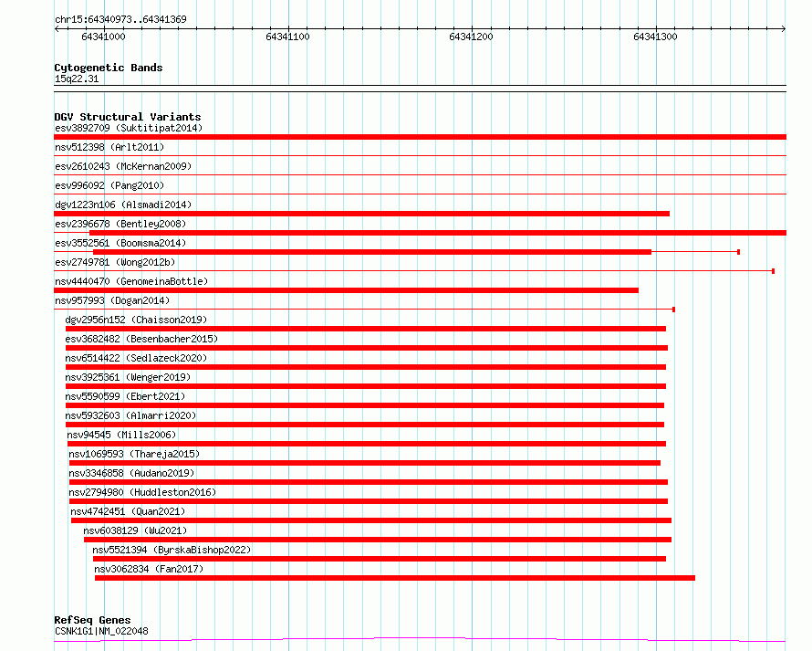Open nsv6514422 (Sedlazeck2020) variant
The width and height of the screenshot is (812, 651).
(136, 358)
